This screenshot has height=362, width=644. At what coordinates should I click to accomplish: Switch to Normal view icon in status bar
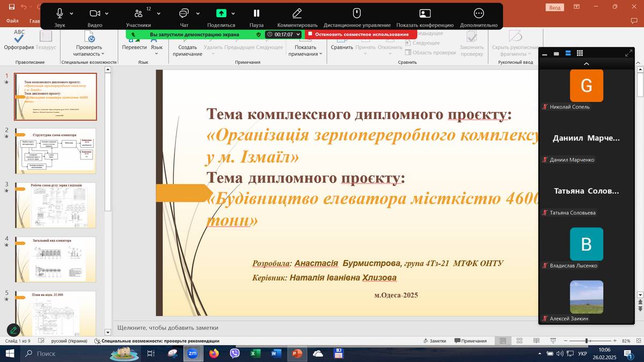coord(502,341)
